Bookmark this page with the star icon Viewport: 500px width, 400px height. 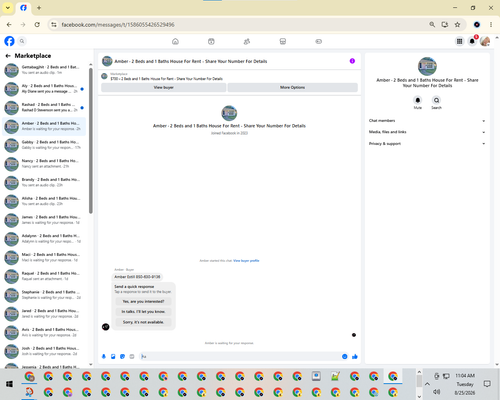click(457, 25)
